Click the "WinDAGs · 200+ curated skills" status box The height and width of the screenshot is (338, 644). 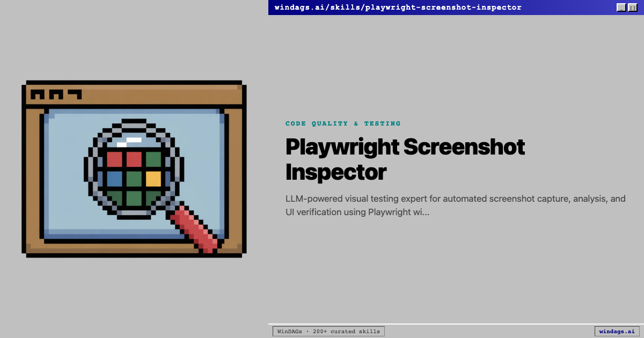(x=328, y=332)
